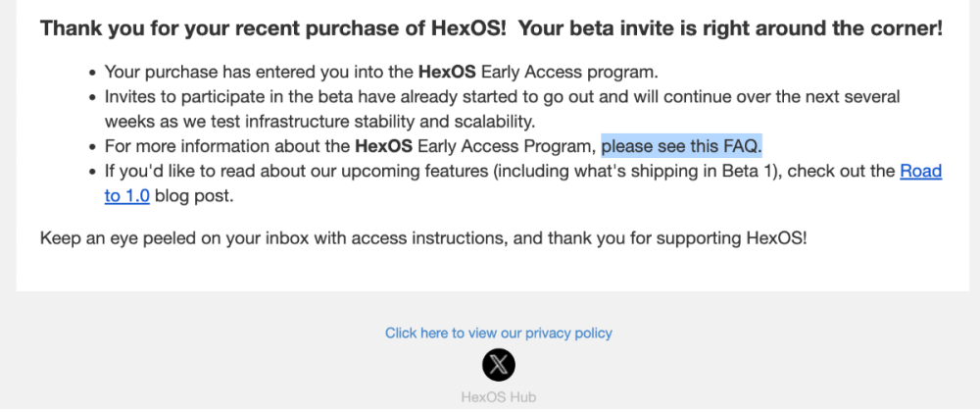Open the 'Road to 1.0' blog link
Image resolution: width=980 pixels, height=415 pixels.
click(920, 171)
